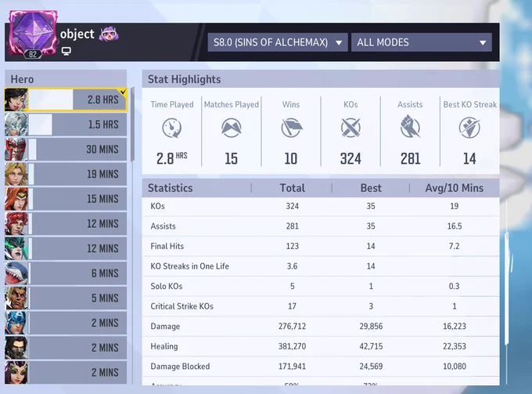Click the Avg/10 Mins column header
Screen dimensions: 532x394
tap(455, 188)
